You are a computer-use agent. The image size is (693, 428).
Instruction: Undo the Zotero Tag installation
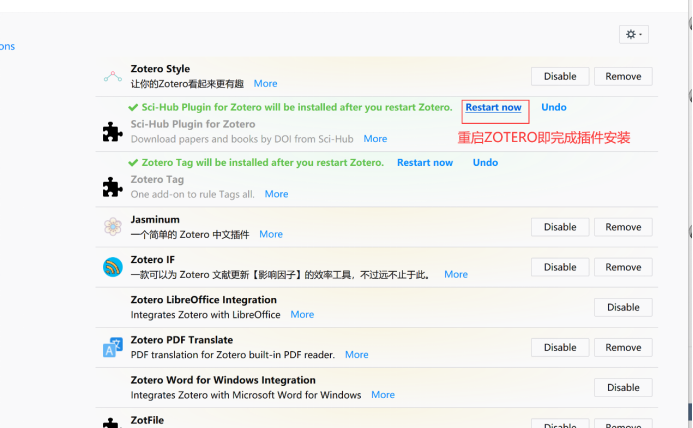tap(485, 163)
